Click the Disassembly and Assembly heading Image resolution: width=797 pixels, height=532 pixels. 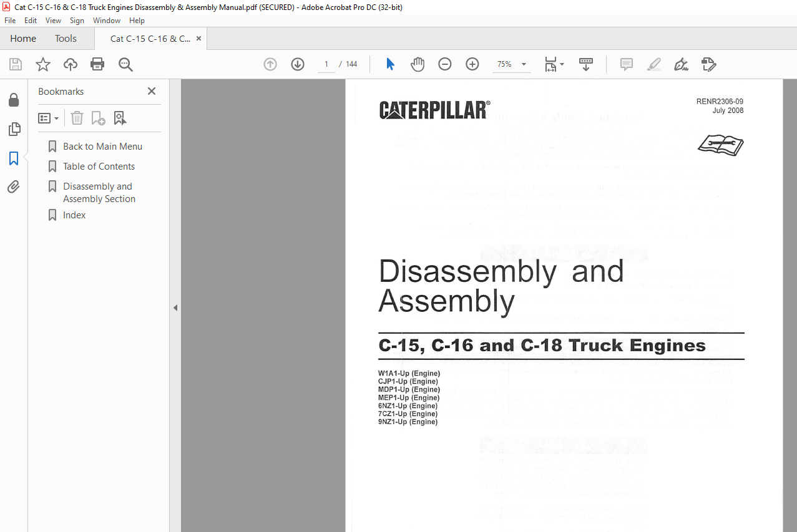point(501,286)
